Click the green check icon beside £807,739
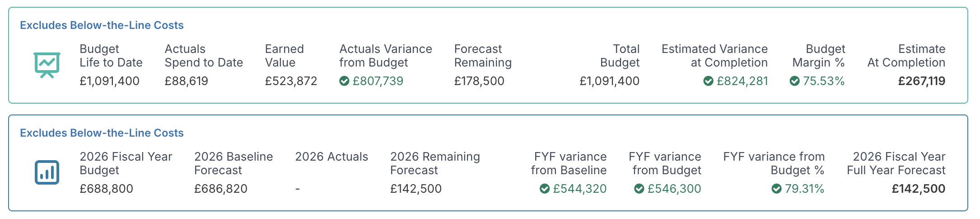Screen dimensions: 980x219 click(344, 81)
